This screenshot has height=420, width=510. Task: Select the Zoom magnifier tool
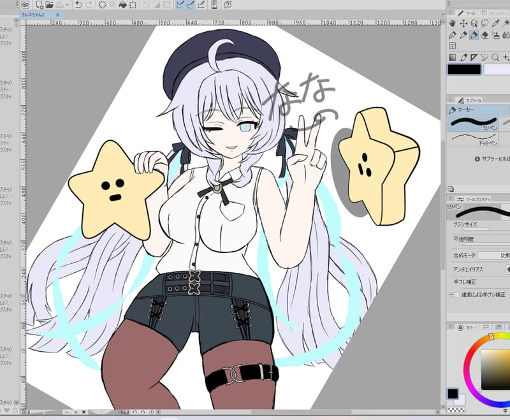(x=495, y=57)
